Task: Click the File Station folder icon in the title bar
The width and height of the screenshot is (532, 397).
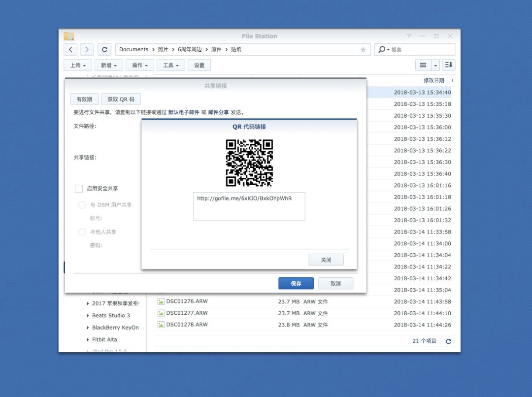Action: coord(69,36)
